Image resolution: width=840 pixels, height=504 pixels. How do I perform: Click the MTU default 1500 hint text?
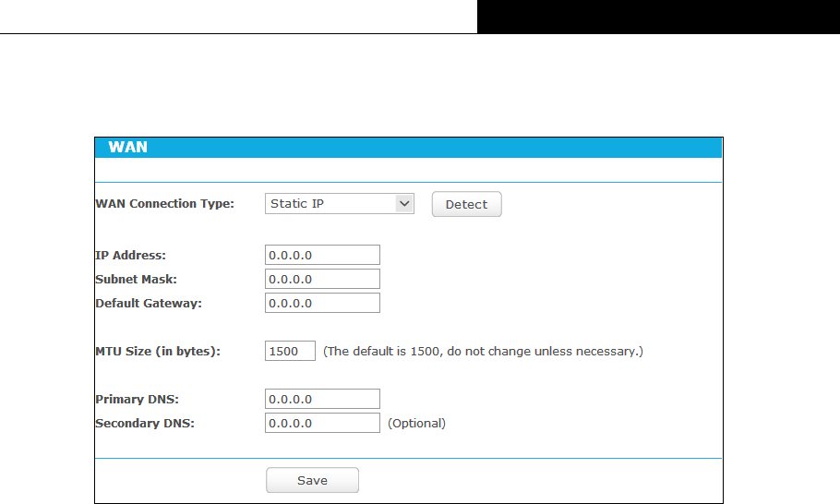click(483, 352)
